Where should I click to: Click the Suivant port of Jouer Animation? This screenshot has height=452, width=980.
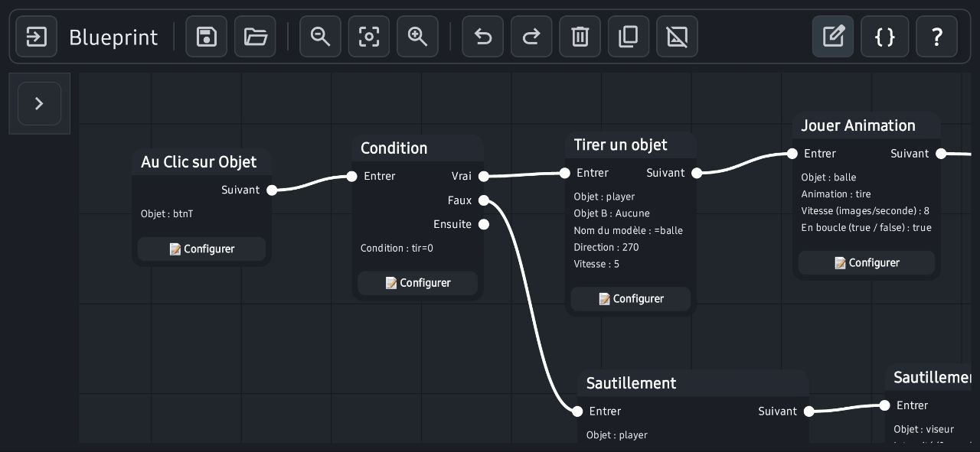tap(941, 154)
